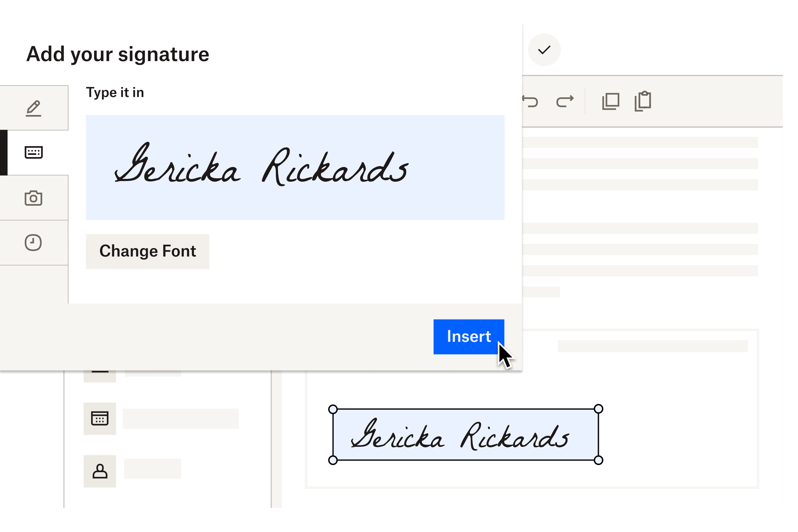The width and height of the screenshot is (798, 532).
Task: Click the checkmark confirm button
Action: pos(545,50)
